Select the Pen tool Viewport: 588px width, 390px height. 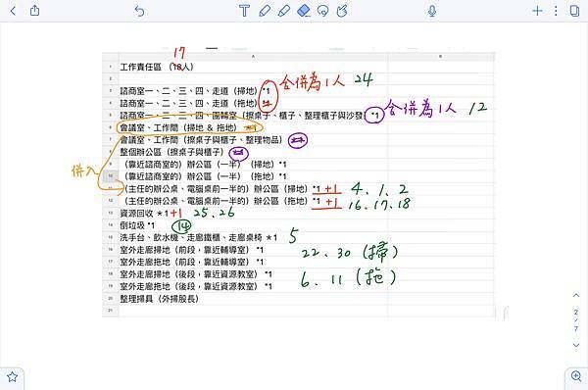265,11
